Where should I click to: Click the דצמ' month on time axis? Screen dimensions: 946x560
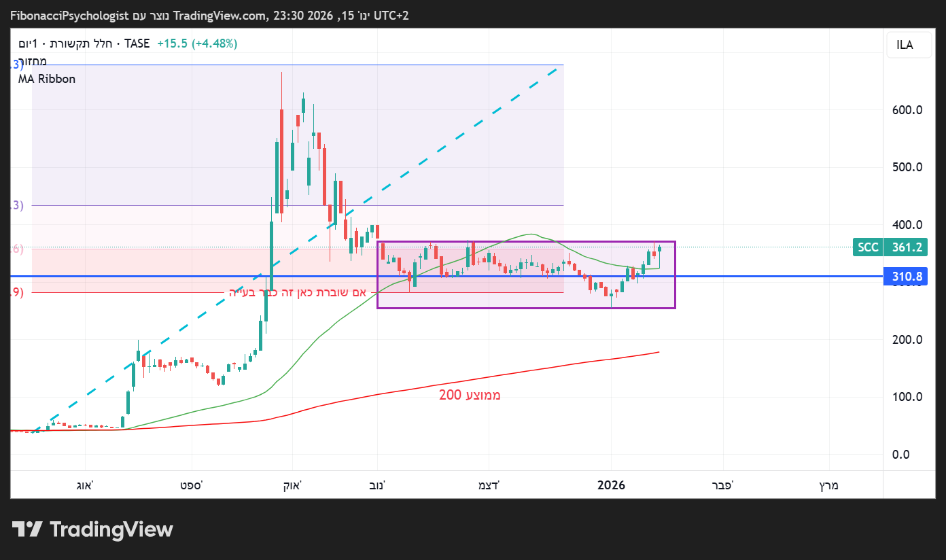pos(489,485)
